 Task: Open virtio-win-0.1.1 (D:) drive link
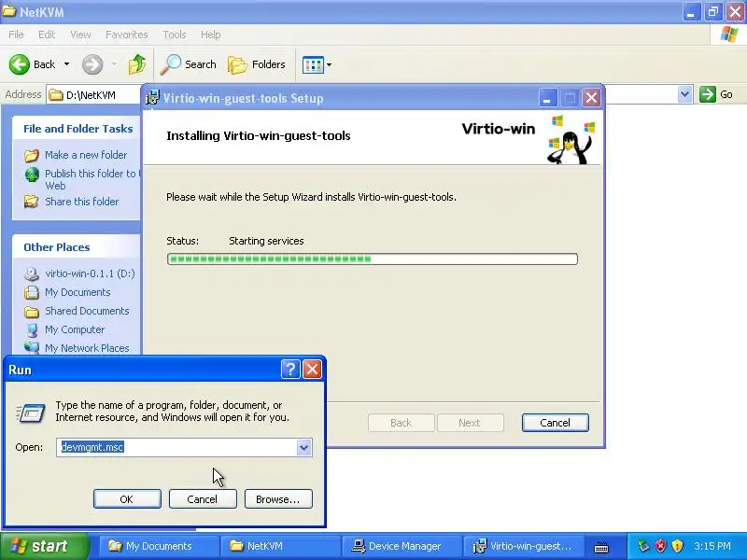pyautogui.click(x=90, y=273)
